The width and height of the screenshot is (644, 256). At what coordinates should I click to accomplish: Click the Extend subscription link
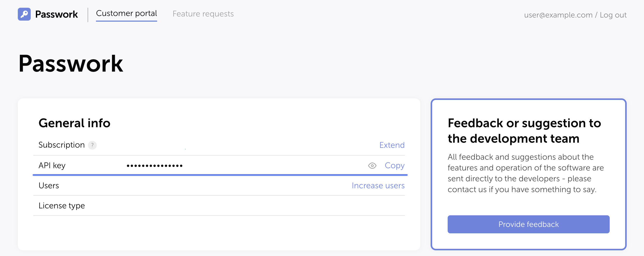click(392, 145)
